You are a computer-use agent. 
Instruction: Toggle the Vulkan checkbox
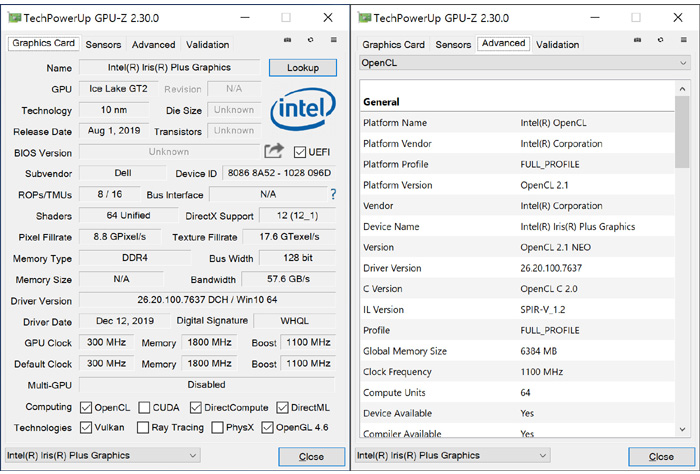(86, 428)
